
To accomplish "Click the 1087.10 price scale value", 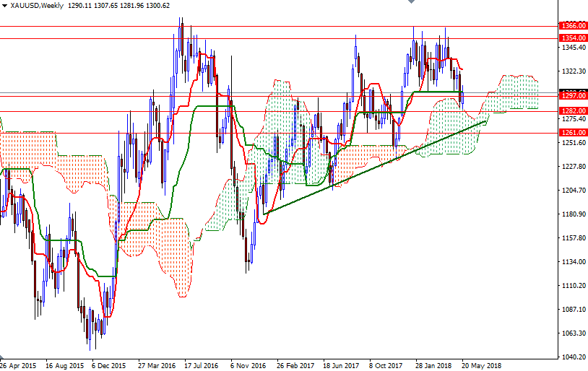I will 574,309.
